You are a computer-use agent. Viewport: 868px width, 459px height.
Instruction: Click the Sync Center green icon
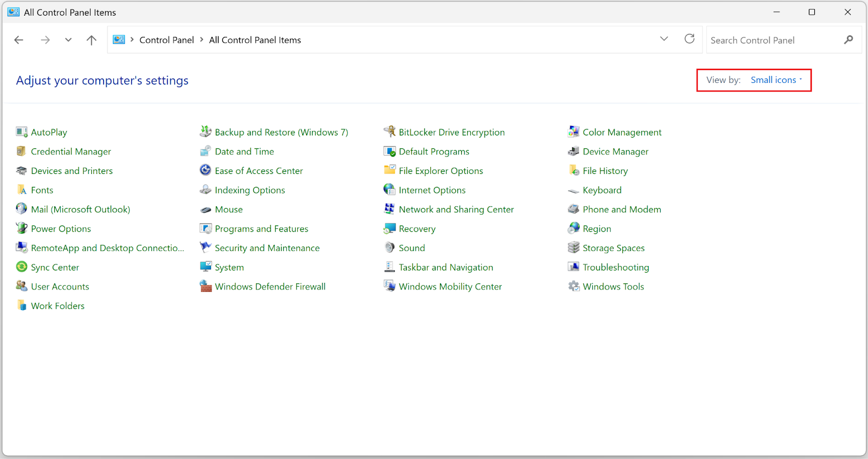pos(22,267)
